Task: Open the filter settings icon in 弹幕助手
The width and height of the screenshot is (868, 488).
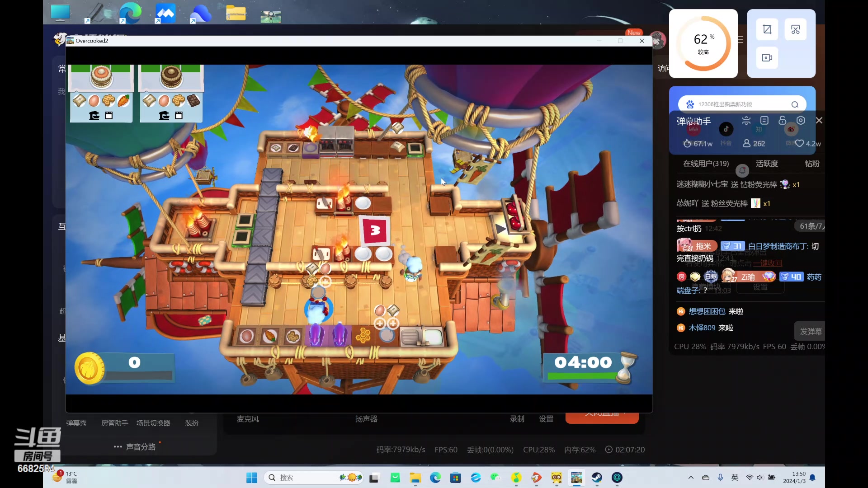Action: [x=746, y=121]
